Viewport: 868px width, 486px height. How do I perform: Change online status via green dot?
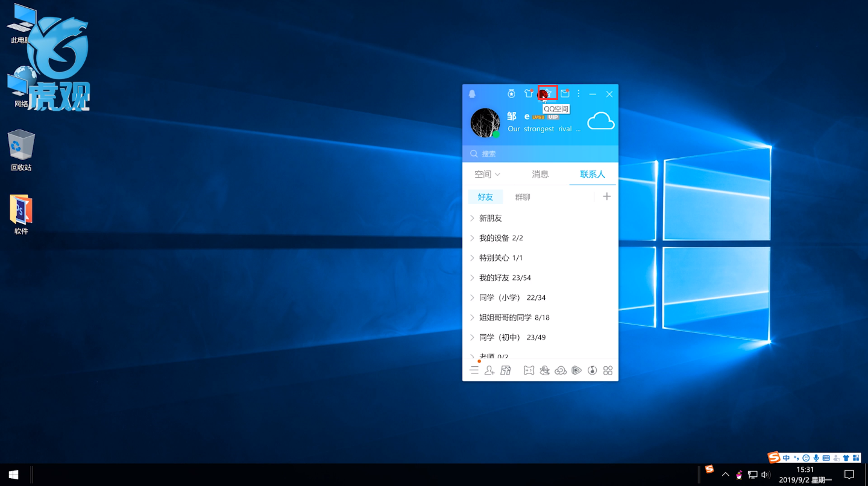[x=496, y=134]
